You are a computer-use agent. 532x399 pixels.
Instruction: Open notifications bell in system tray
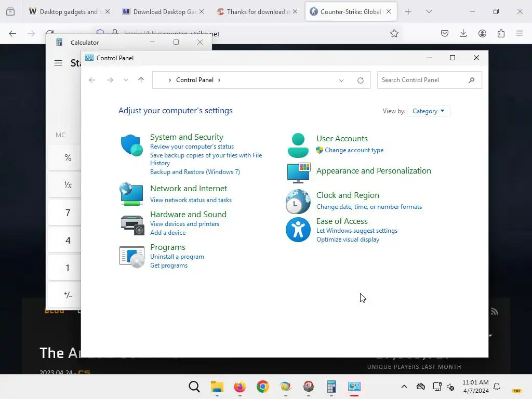(x=497, y=387)
